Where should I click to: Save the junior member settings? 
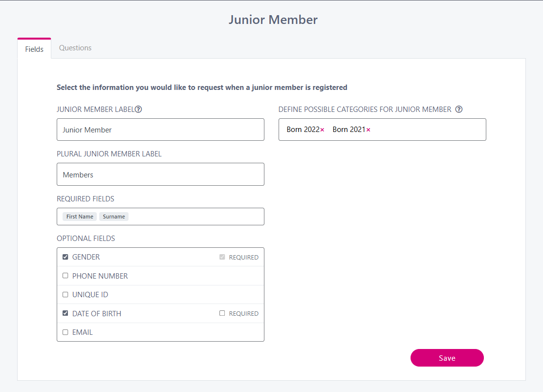tap(447, 358)
